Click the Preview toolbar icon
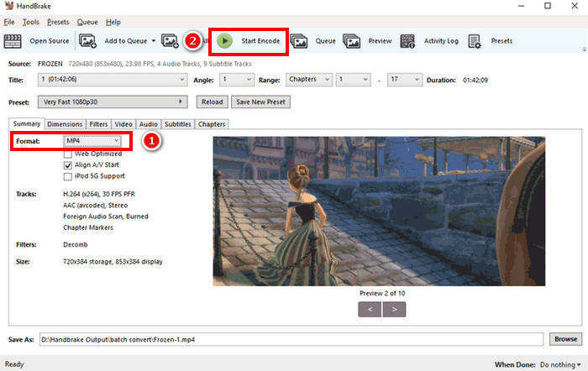The height and width of the screenshot is (371, 588). [352, 40]
